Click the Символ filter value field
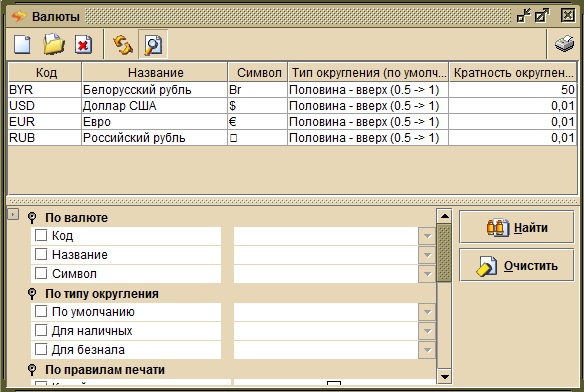The width and height of the screenshot is (584, 392). click(326, 274)
